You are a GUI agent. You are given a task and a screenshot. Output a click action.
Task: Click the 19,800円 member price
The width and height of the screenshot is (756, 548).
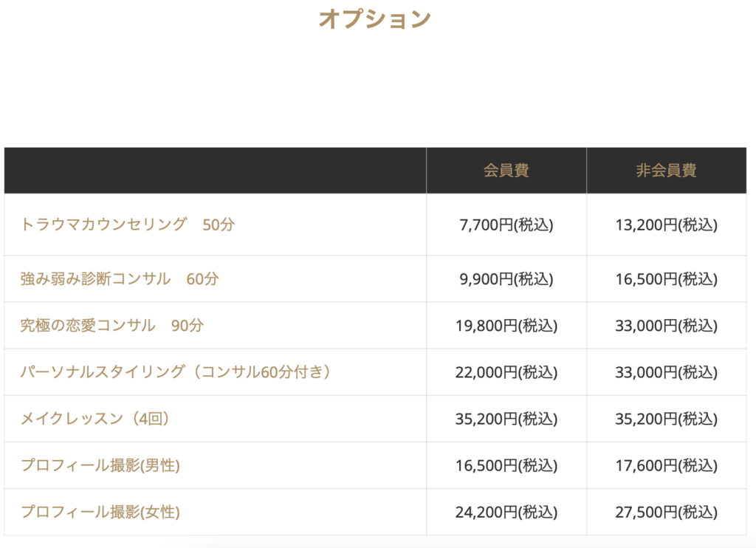(x=506, y=326)
